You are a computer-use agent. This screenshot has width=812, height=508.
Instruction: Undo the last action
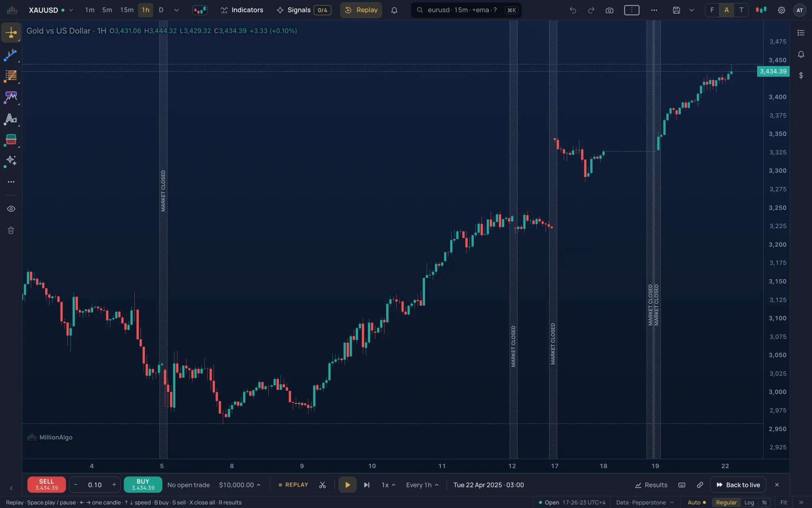(x=573, y=10)
